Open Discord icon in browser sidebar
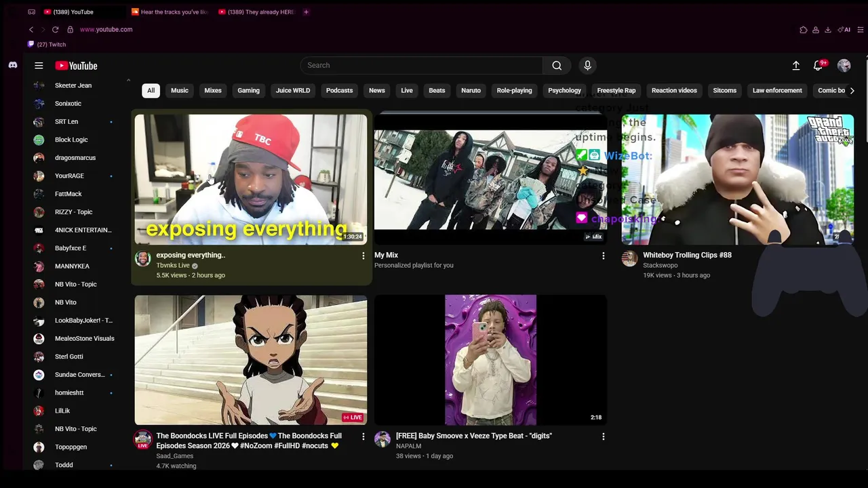 [x=12, y=65]
